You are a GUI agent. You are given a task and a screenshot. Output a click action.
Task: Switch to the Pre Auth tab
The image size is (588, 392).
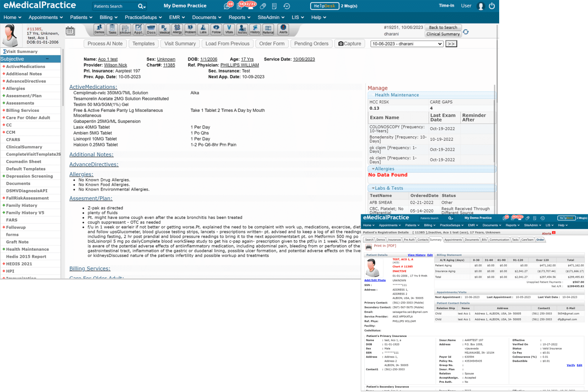409,240
